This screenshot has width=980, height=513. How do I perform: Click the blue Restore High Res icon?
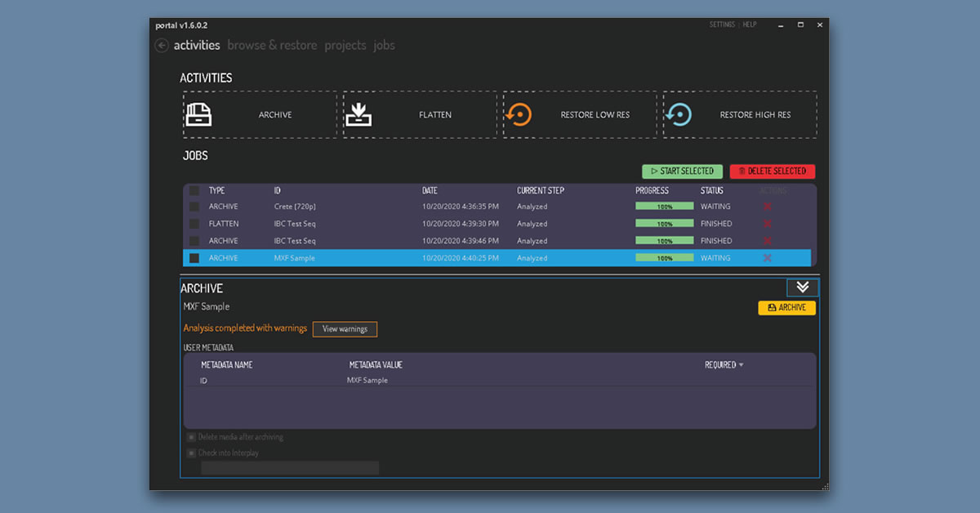[679, 114]
